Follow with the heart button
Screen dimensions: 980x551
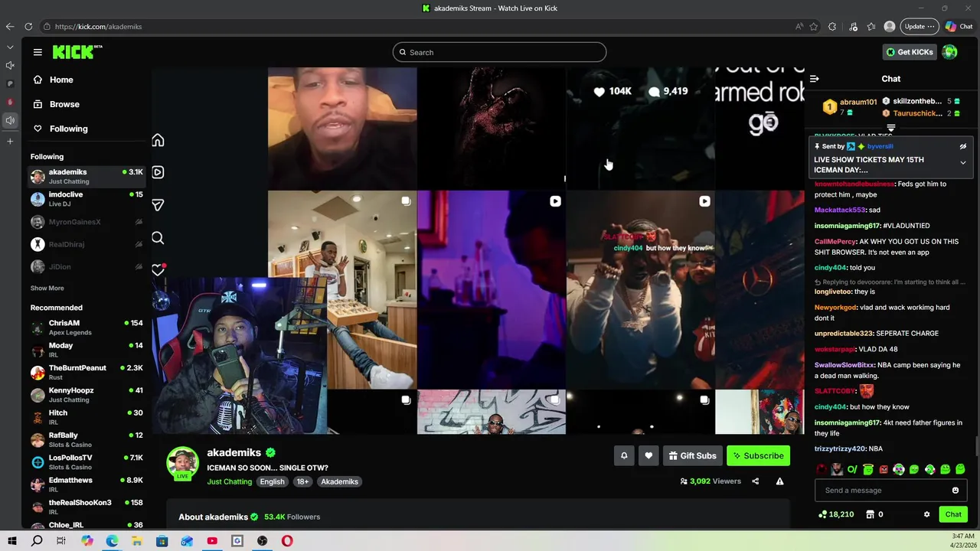click(x=648, y=456)
